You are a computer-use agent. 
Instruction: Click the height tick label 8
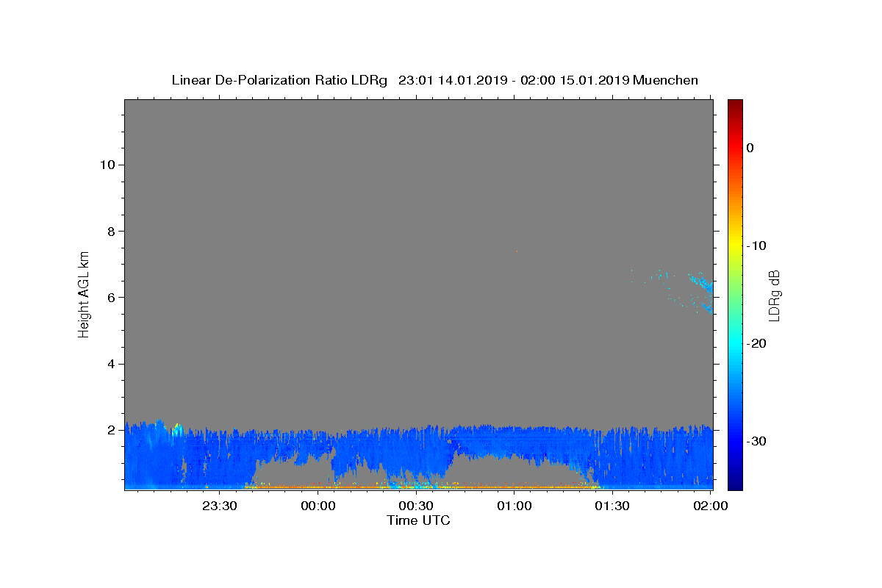tap(110, 231)
